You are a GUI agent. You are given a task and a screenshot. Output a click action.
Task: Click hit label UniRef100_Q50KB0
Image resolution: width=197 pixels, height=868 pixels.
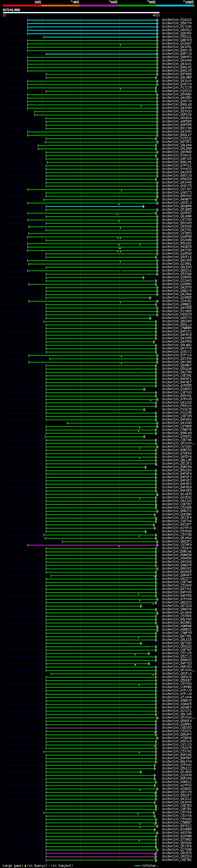[177, 94]
